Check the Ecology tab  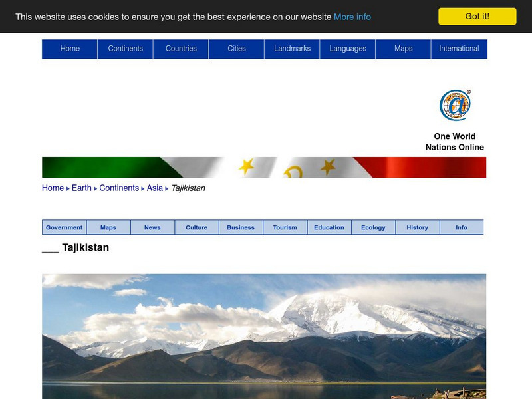(373, 227)
